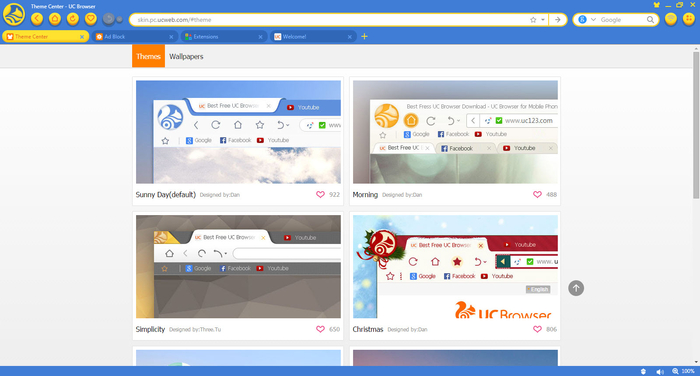Open favorites using the heart toolbar button
This screenshot has width=700, height=376.
click(x=91, y=19)
